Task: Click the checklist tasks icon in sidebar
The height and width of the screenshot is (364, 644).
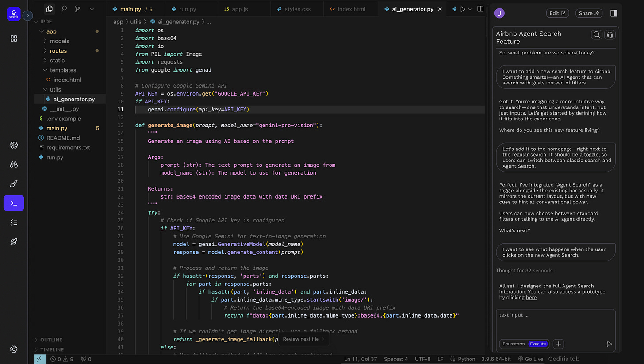Action: pyautogui.click(x=14, y=222)
